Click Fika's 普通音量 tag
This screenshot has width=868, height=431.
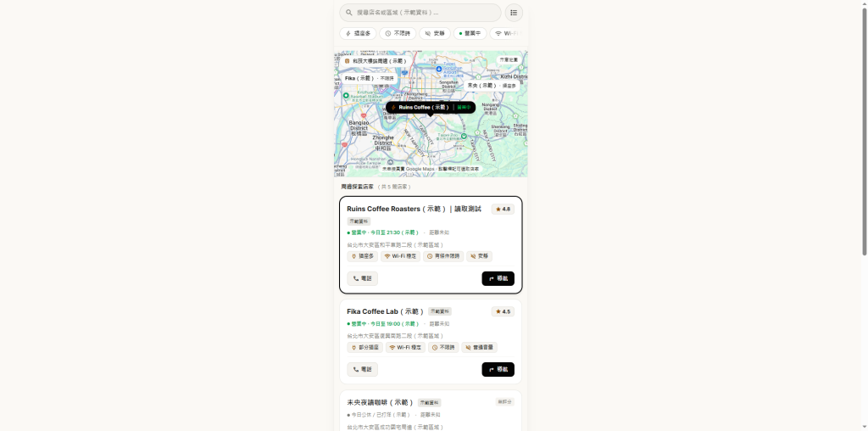point(480,347)
